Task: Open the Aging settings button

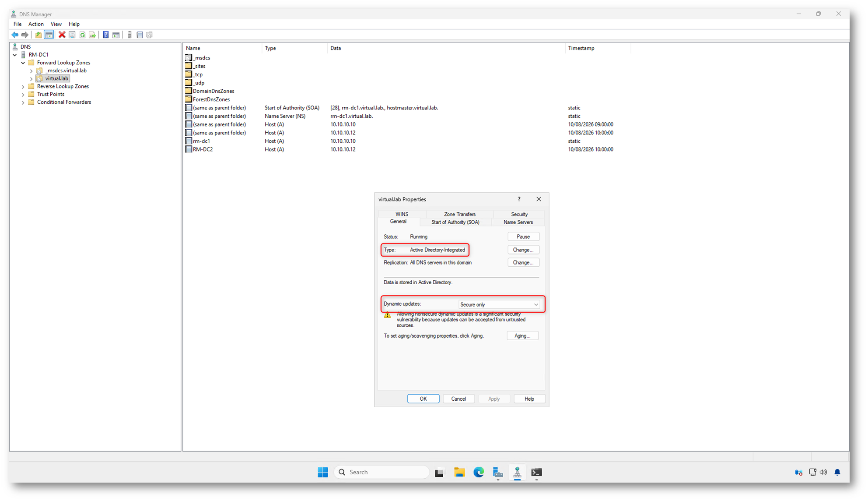Action: (523, 336)
